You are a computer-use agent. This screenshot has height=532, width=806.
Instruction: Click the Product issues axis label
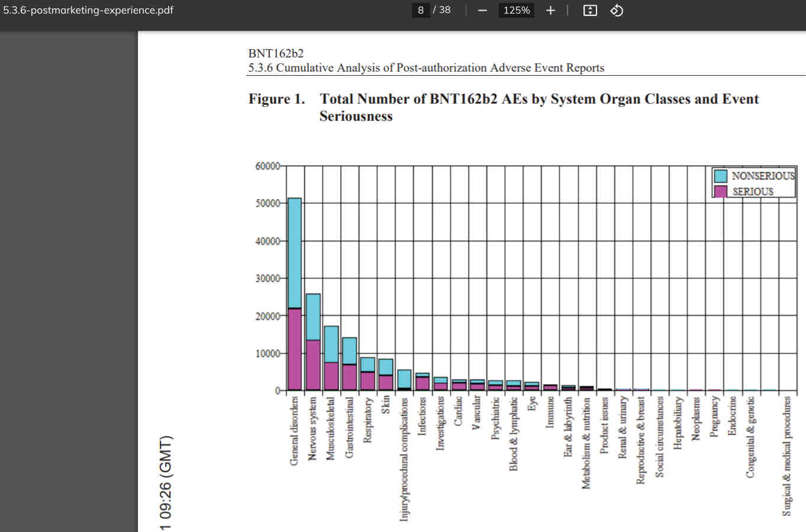605,425
